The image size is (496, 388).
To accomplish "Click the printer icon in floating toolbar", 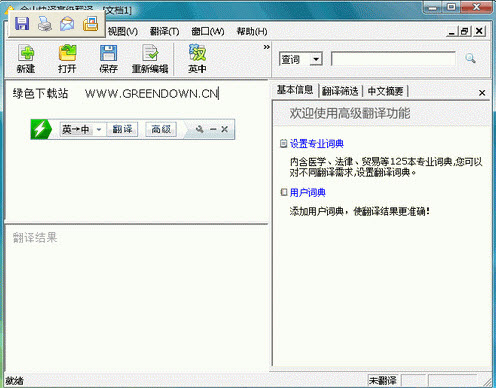I will (x=45, y=24).
